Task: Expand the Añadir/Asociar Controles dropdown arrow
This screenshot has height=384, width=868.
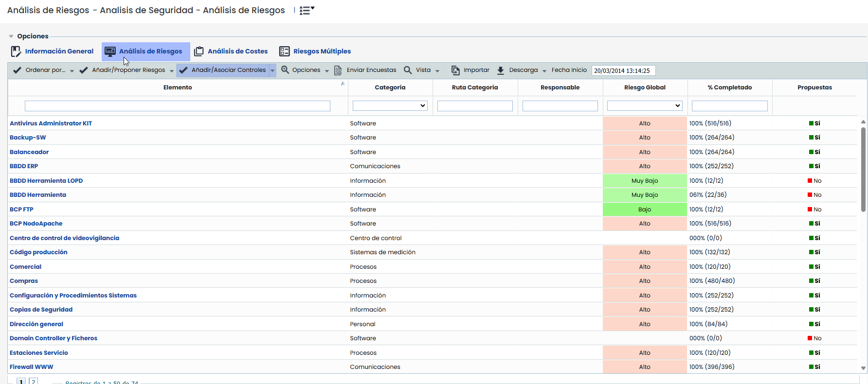Action: [272, 70]
